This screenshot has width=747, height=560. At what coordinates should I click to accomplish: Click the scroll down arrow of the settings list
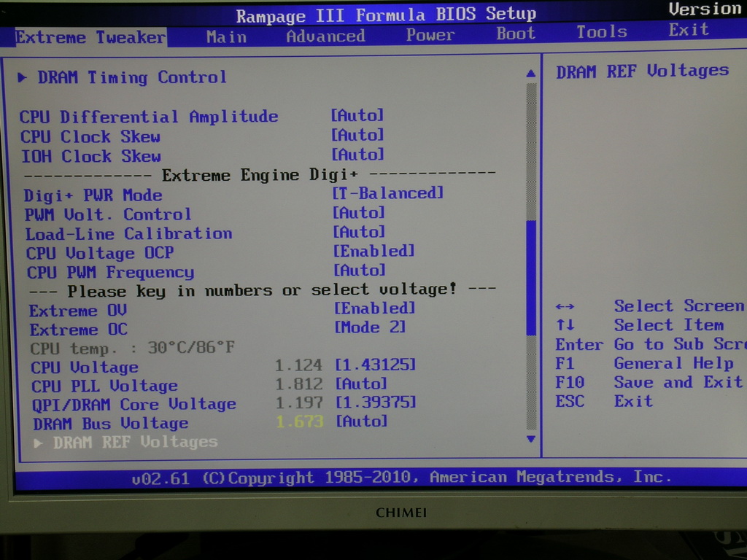click(531, 439)
